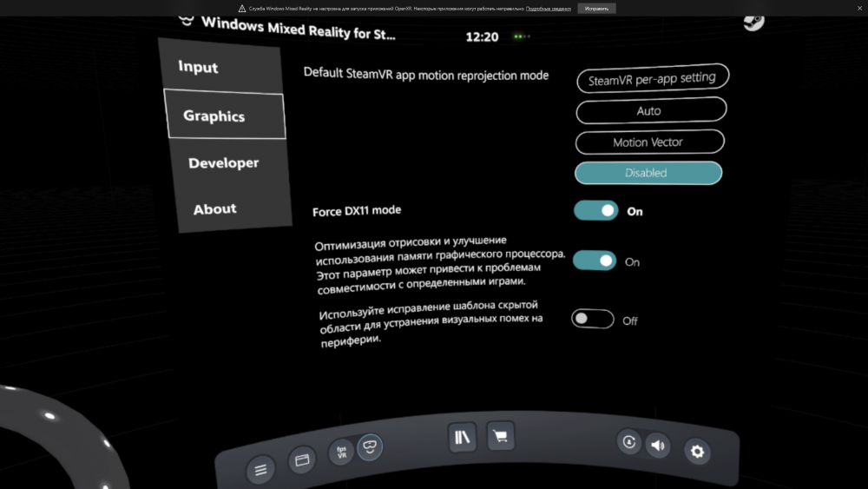
Task: Click the Force DX11 mode label
Action: pos(357,211)
